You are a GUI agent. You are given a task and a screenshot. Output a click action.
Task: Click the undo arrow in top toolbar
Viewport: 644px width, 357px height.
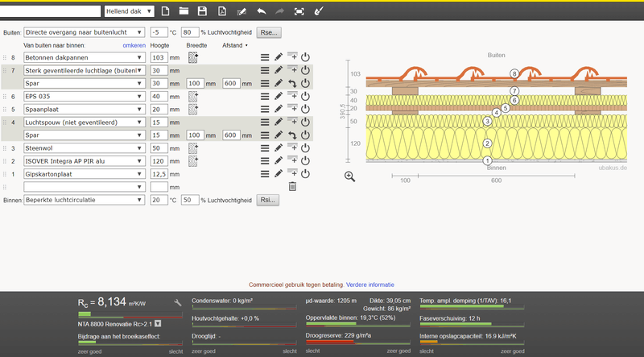click(261, 11)
